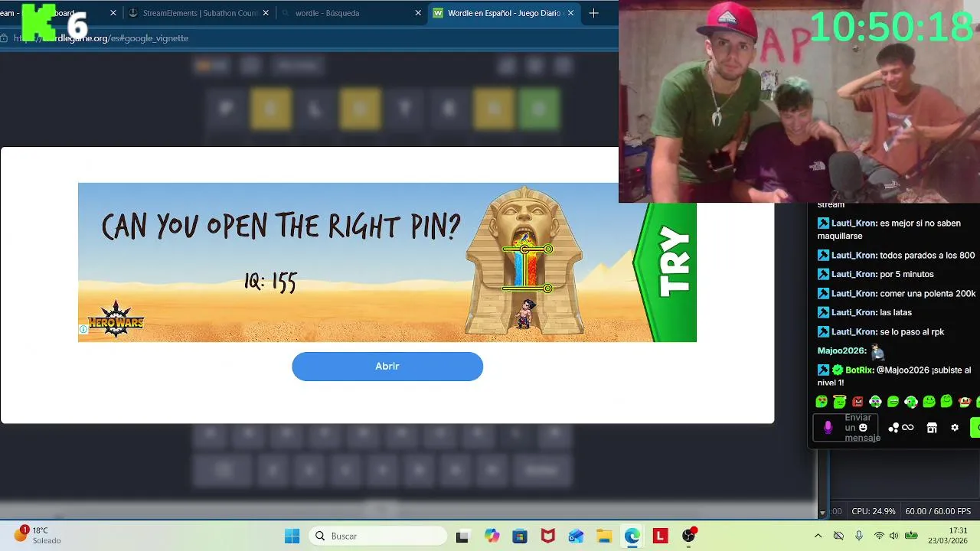
Task: Pick the red angry face emote
Action: point(857,402)
